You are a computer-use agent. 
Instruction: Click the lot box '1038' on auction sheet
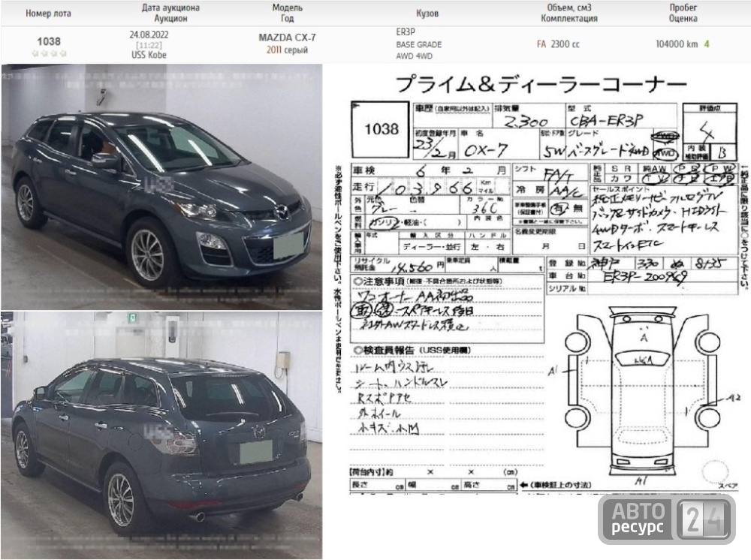point(380,129)
